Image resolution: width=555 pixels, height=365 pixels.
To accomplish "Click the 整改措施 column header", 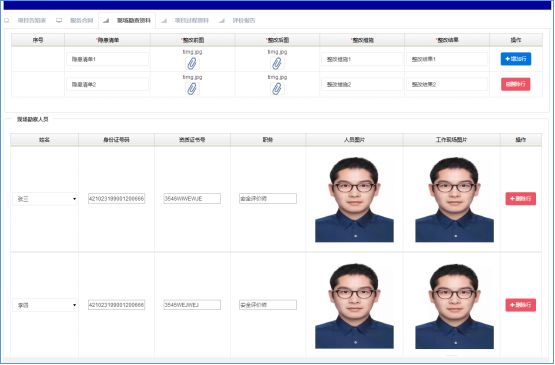I will (x=362, y=40).
